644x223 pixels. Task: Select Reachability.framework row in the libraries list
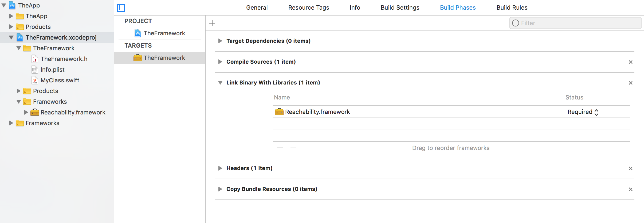point(317,112)
